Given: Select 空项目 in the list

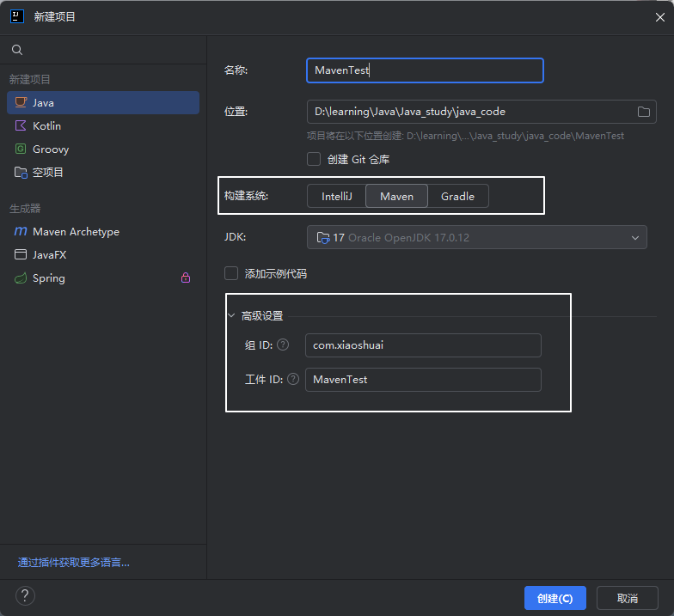Looking at the screenshot, I should (103, 172).
